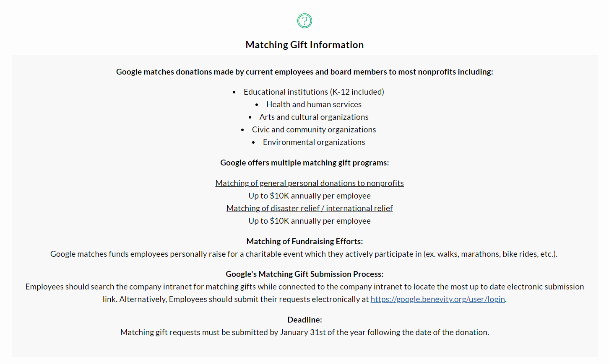Follow the google.benevity.org login link
Image resolution: width=609 pixels, height=364 pixels.
(437, 299)
